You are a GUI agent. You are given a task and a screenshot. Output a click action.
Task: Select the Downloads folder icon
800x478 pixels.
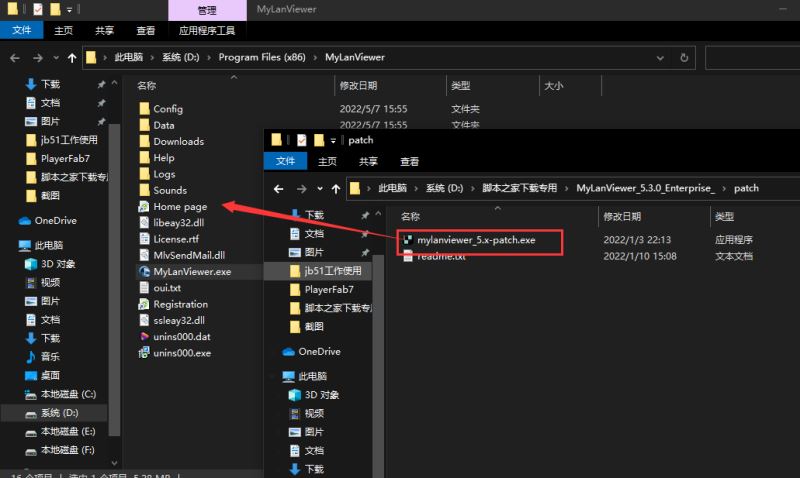pyautogui.click(x=144, y=141)
